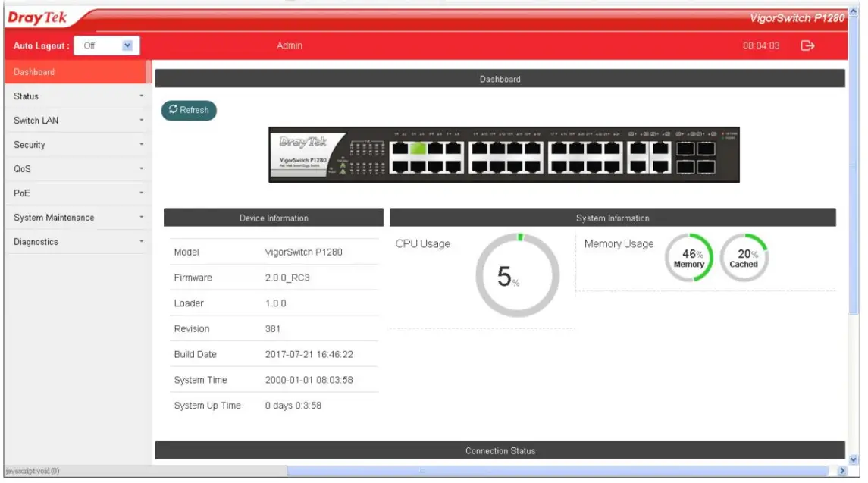This screenshot has height=483, width=868.
Task: Click the System Information header
Action: pos(613,218)
